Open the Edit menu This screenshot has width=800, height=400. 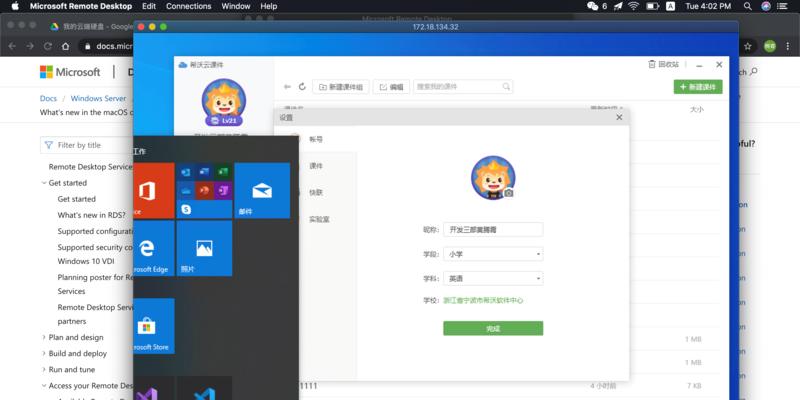(x=149, y=6)
